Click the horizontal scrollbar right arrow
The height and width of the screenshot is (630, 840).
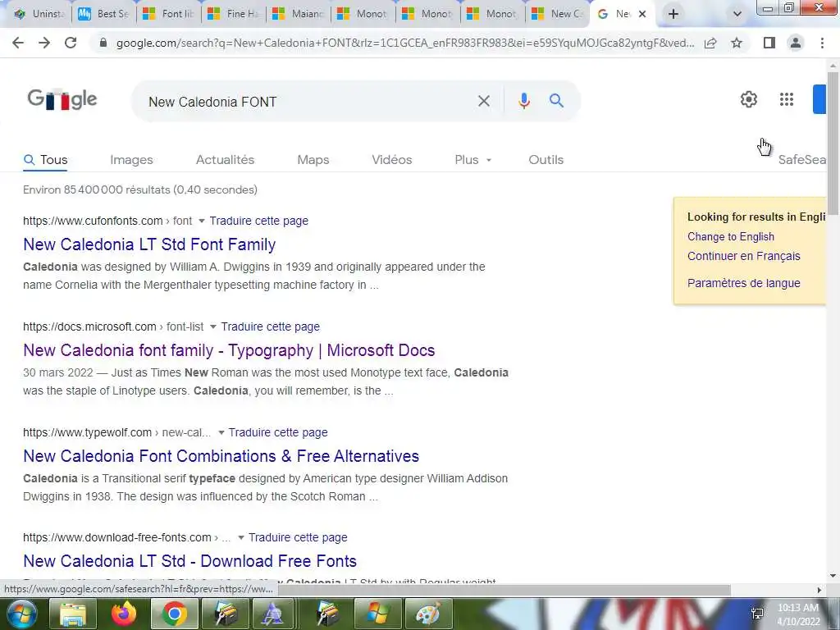819,590
